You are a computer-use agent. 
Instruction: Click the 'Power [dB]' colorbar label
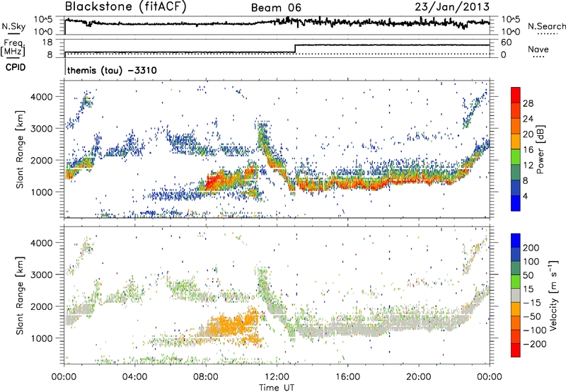point(540,149)
